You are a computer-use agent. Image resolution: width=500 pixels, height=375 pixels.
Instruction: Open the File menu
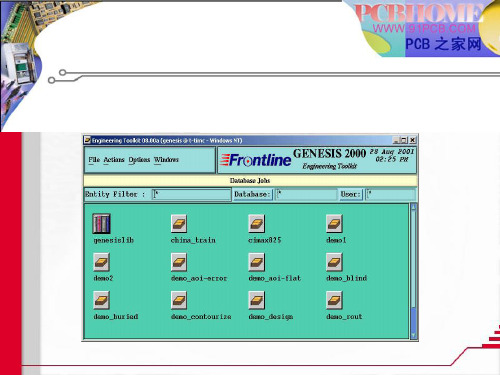(x=94, y=160)
